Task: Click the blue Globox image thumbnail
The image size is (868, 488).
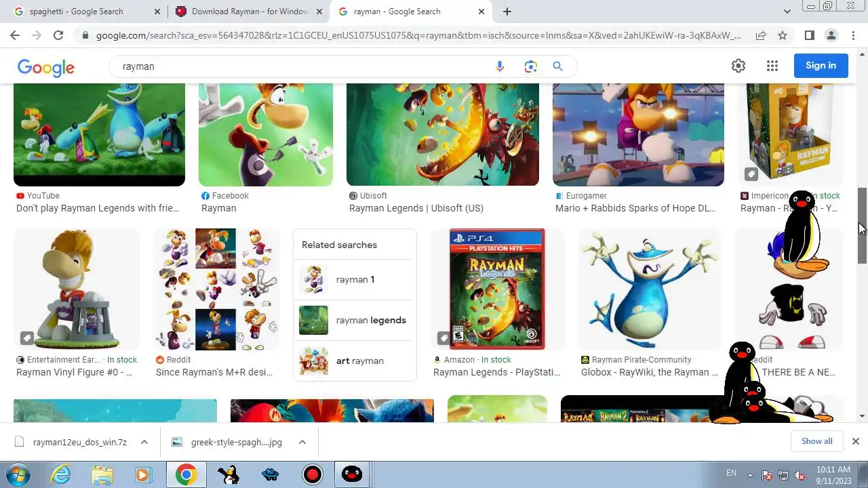Action: click(x=650, y=289)
